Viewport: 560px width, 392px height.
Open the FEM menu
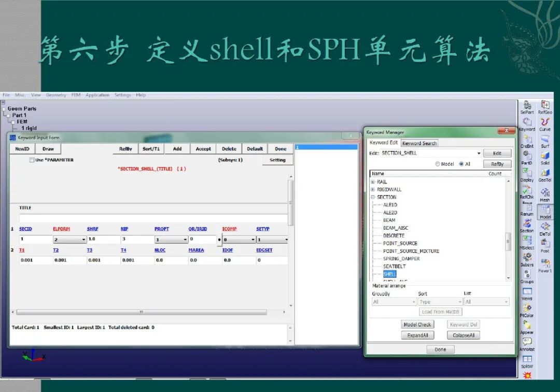(76, 95)
